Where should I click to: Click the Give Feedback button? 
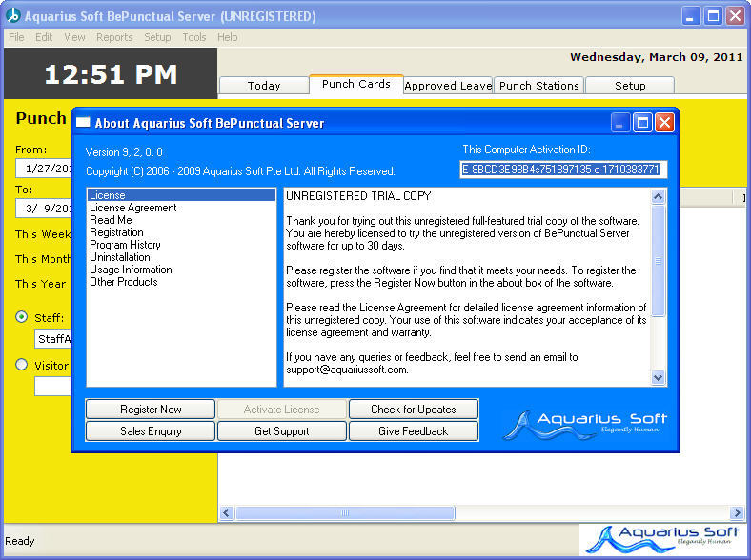click(414, 431)
